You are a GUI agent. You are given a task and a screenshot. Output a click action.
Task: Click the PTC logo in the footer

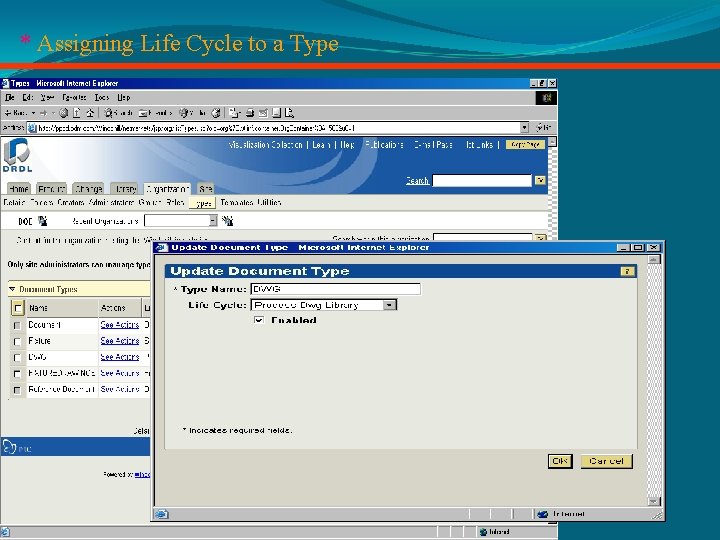coord(17,447)
